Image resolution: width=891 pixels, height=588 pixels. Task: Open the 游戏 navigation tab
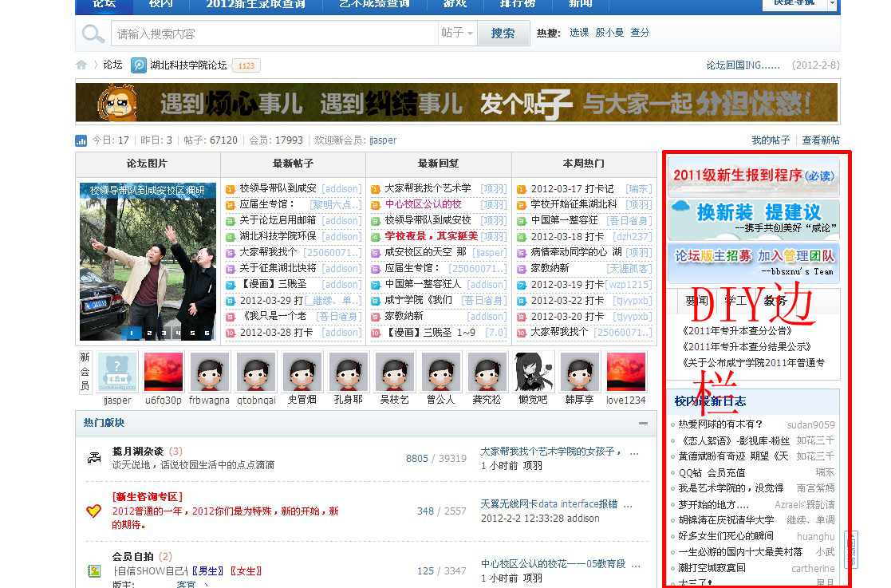455,5
